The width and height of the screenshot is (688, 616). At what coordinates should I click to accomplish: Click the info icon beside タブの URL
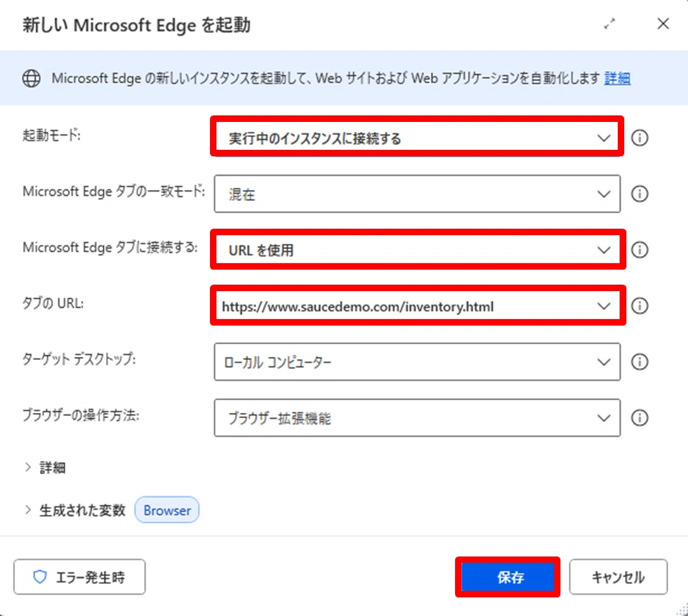(x=639, y=305)
